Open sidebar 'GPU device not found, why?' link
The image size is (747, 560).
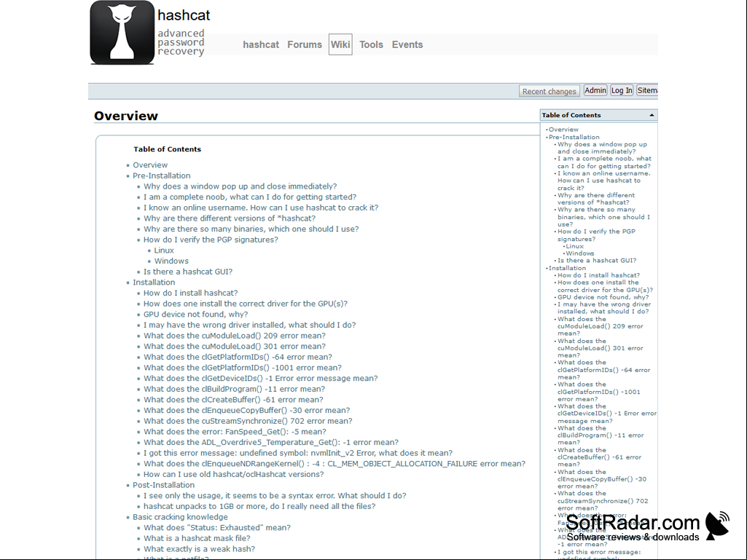(x=603, y=297)
